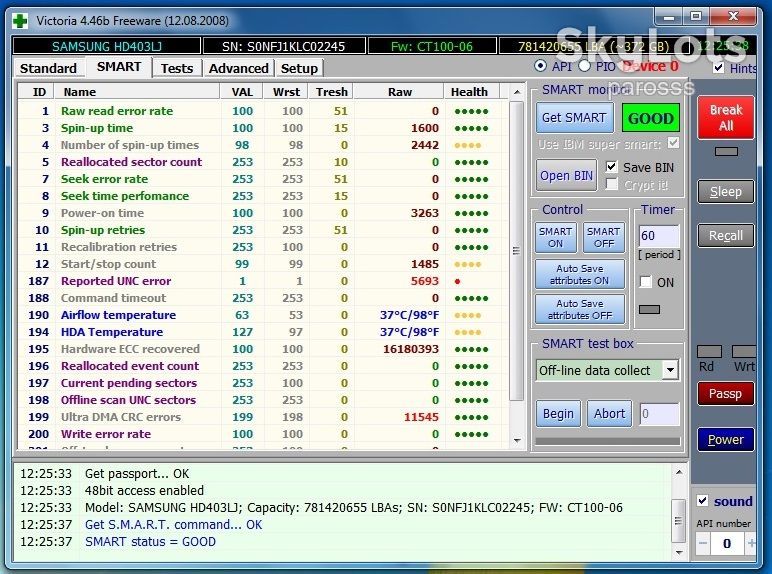Click the SMART OFF button
Image resolution: width=772 pixels, height=574 pixels.
(604, 237)
